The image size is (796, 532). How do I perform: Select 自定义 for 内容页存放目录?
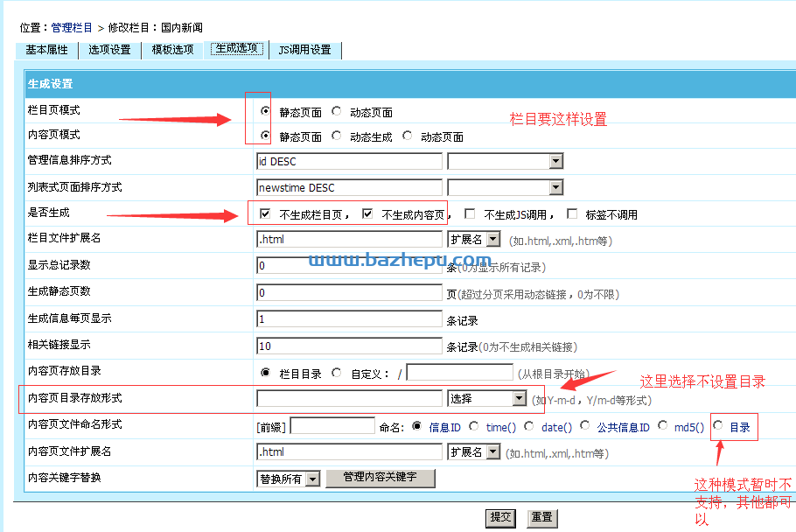tap(336, 373)
